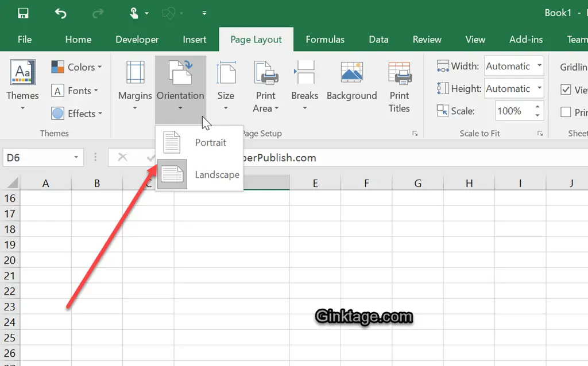The width and height of the screenshot is (588, 366).
Task: Toggle the Gridlines View checkbox
Action: pos(566,89)
